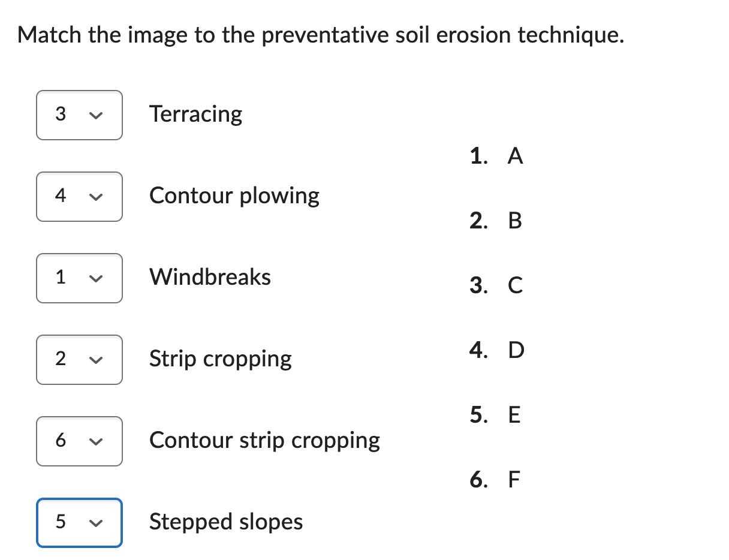Click answer option 3. C
The image size is (729, 560).
point(496,286)
